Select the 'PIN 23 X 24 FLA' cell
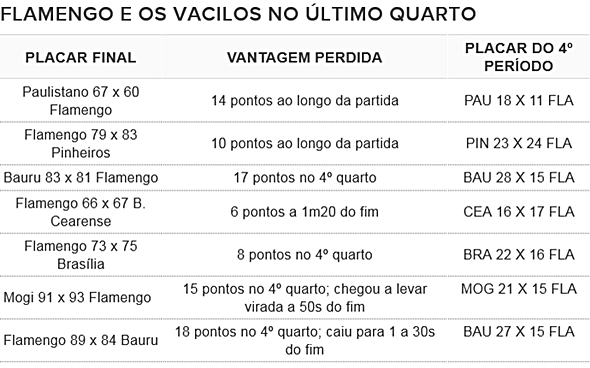 pyautogui.click(x=519, y=143)
